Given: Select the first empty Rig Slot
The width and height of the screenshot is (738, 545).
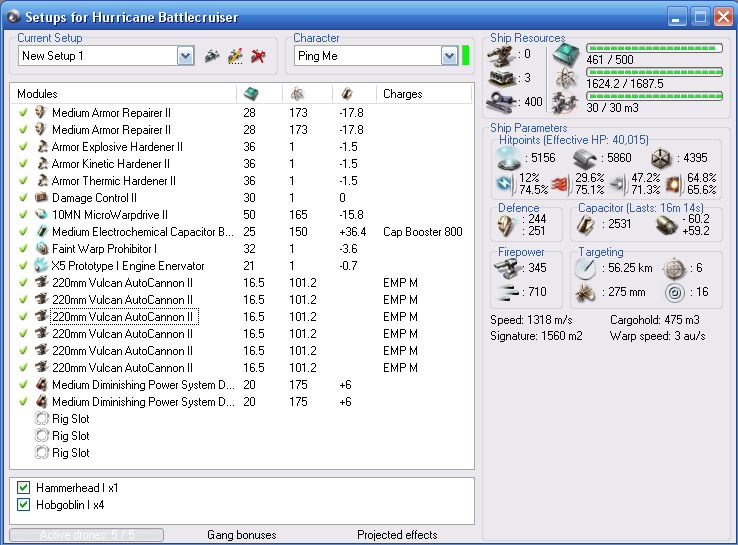Looking at the screenshot, I should coord(70,419).
